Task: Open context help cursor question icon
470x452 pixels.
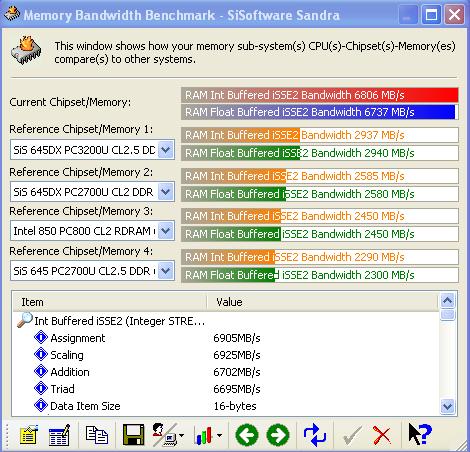Action: click(420, 434)
